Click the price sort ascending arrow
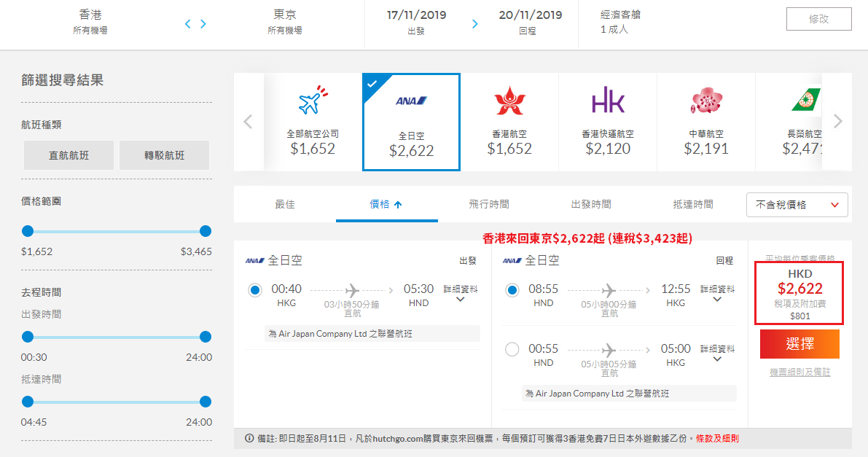868x457 pixels. click(398, 204)
